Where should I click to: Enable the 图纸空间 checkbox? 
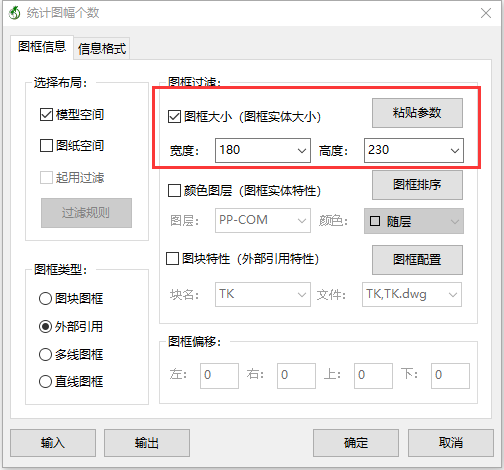(x=46, y=146)
